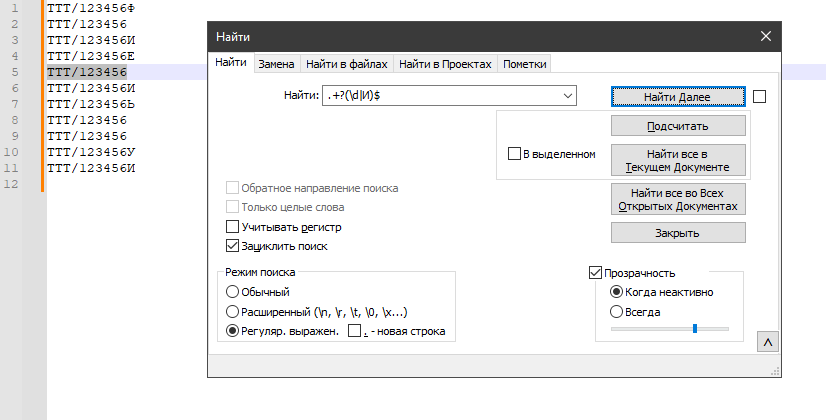This screenshot has height=420, width=826.
Task: Disable the Прозрачность checkbox
Action: point(597,272)
